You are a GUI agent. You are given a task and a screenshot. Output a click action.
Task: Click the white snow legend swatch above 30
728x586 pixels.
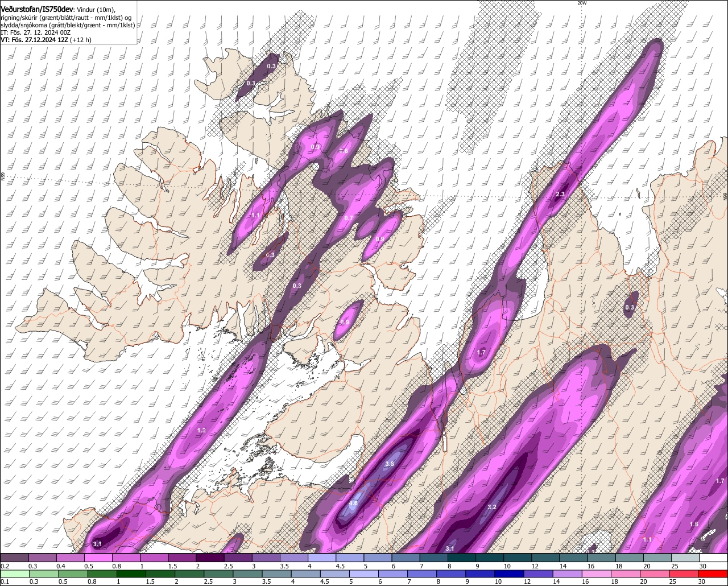coord(714,558)
